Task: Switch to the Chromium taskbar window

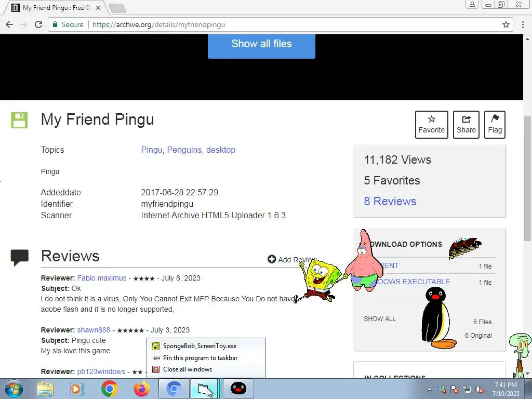Action: (x=174, y=389)
